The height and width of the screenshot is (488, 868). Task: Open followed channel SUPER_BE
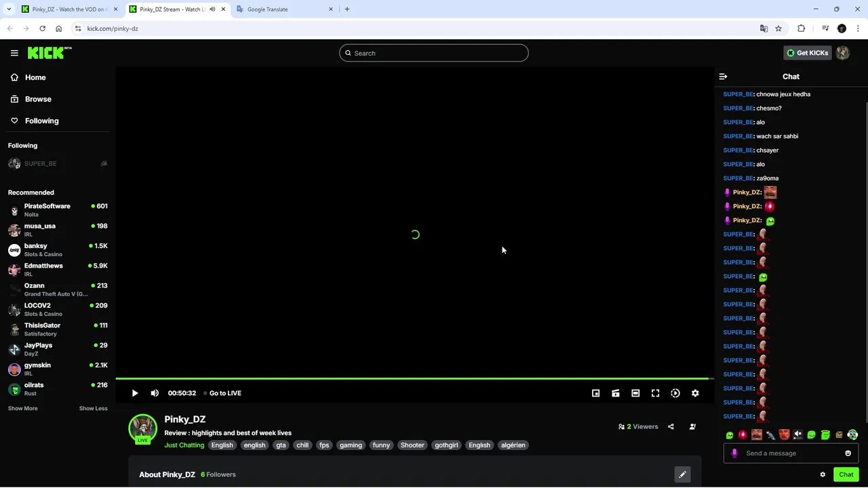tap(58, 163)
